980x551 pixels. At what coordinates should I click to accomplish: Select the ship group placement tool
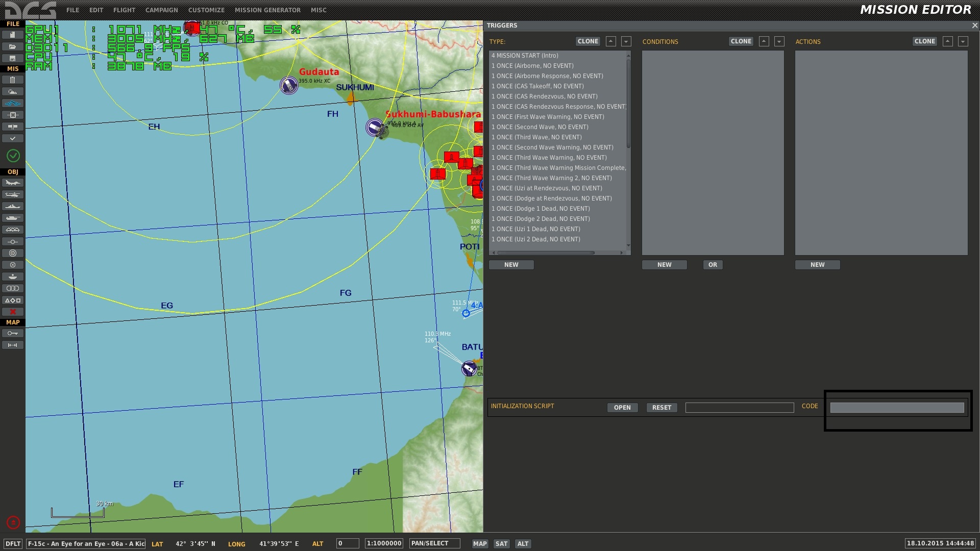click(x=13, y=206)
